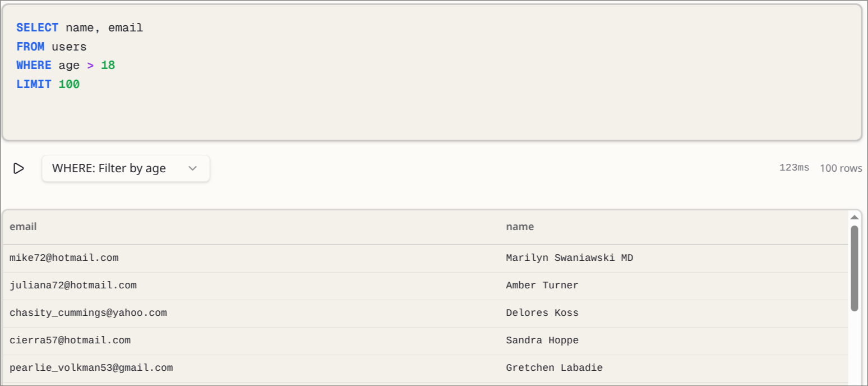Click the 'email' column header
868x386 pixels.
[23, 227]
